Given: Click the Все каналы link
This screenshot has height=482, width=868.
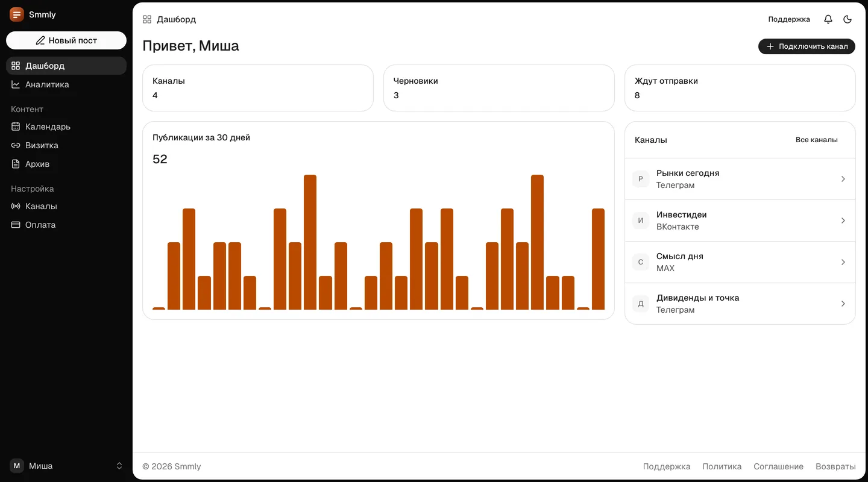Looking at the screenshot, I should click(817, 140).
